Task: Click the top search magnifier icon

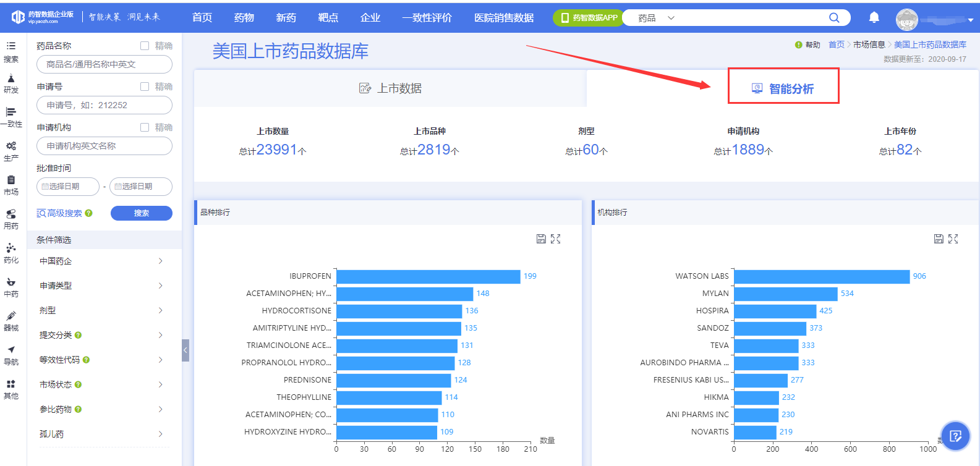Action: pyautogui.click(x=834, y=18)
